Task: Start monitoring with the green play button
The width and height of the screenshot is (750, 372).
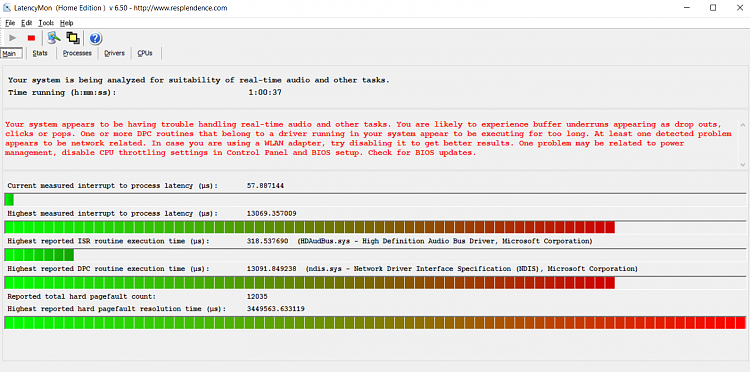Action: point(13,38)
